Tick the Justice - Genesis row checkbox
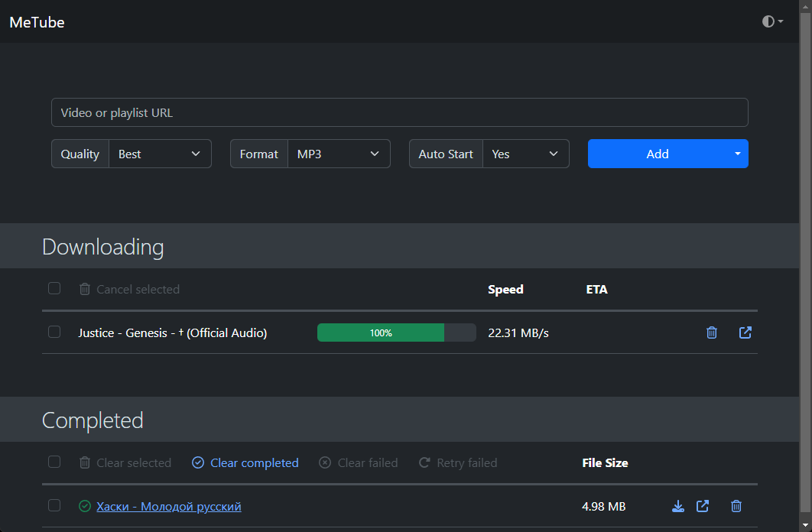 (x=54, y=332)
